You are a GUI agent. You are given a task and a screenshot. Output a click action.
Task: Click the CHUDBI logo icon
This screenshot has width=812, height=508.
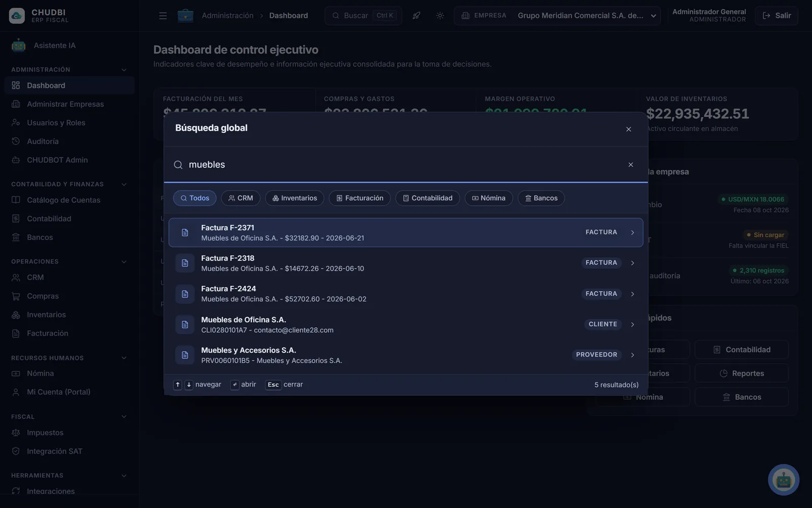click(x=17, y=16)
